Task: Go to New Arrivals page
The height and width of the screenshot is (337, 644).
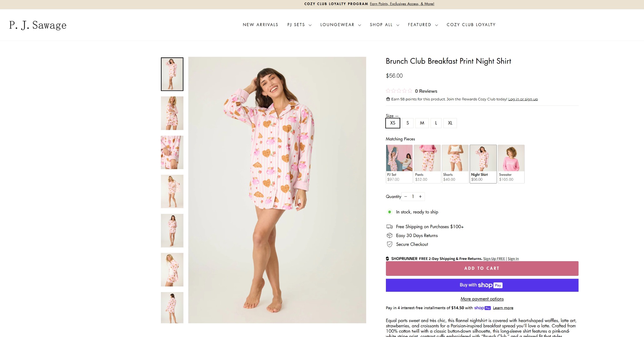Action: click(x=260, y=25)
